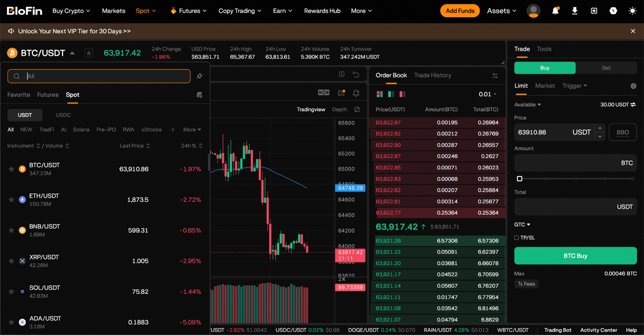Viewport: 644px width, 335px height.
Task: Star ETH/USDT in the market list
Action: (12, 200)
